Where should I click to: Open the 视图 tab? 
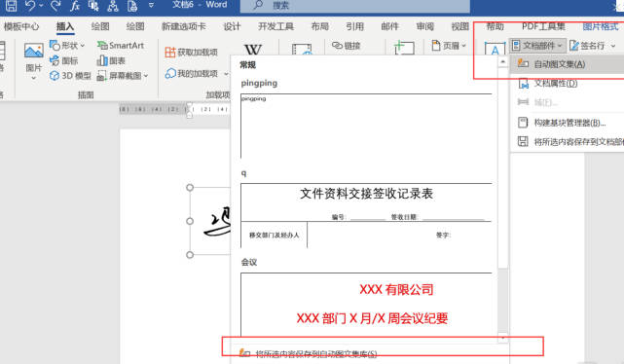460,26
